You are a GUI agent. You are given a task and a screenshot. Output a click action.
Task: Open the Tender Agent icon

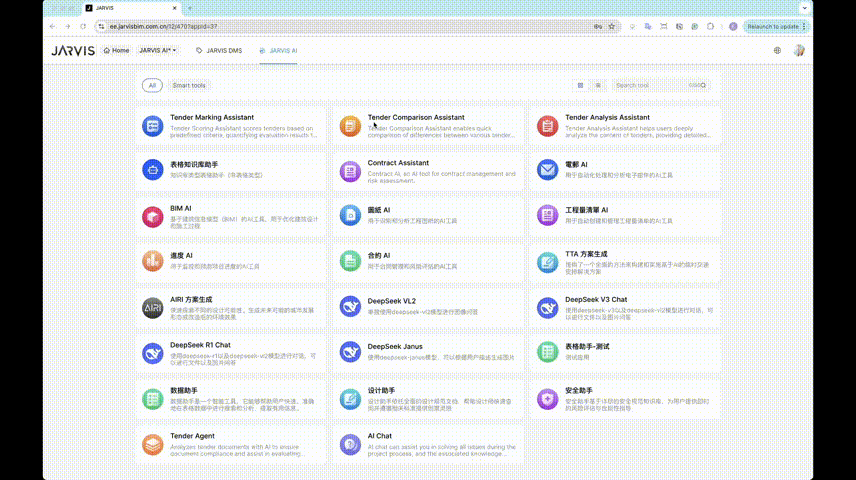coord(152,443)
